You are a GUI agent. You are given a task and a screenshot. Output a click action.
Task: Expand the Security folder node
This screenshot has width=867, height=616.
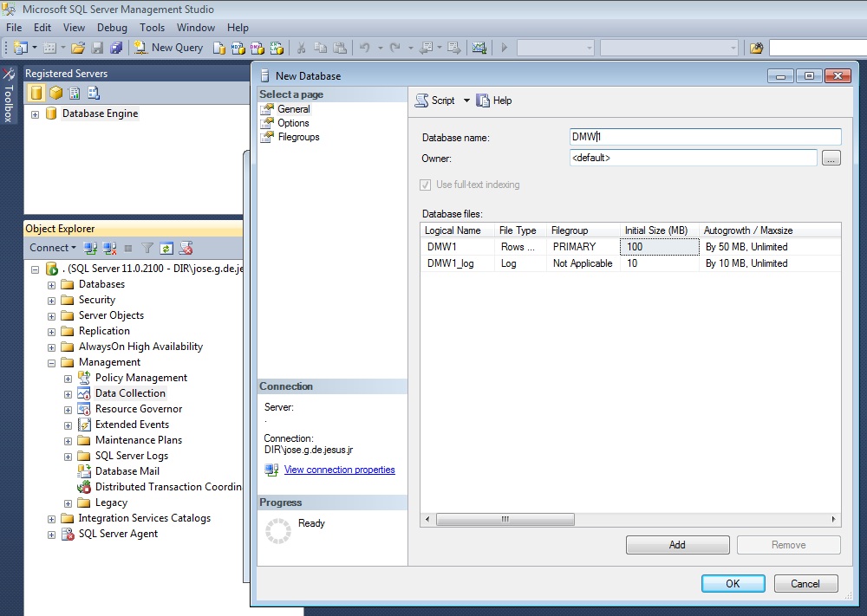click(x=51, y=301)
